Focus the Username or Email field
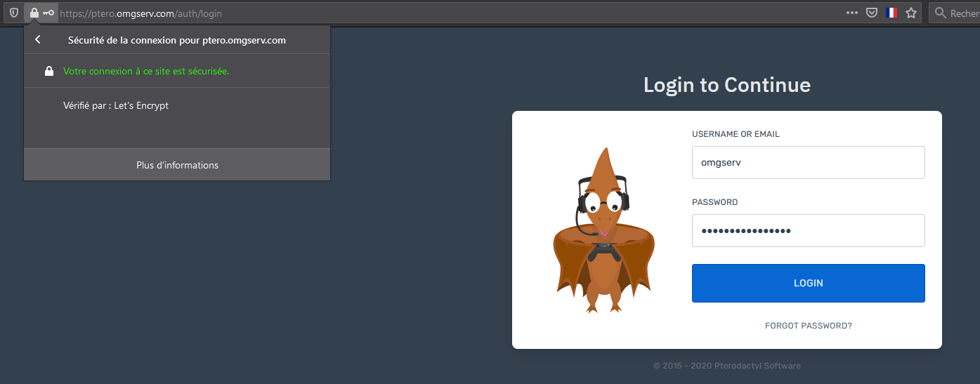The image size is (980, 384). (808, 162)
